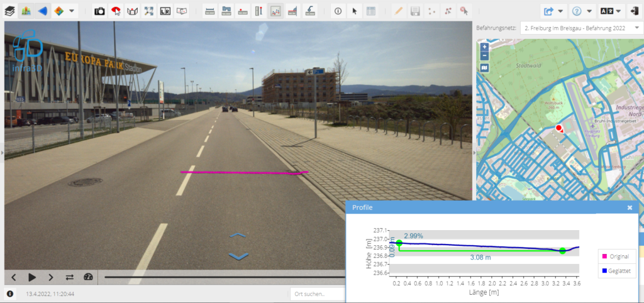Screen dimensions: 644x303
Task: Select the height measurement tool
Action: click(x=258, y=11)
